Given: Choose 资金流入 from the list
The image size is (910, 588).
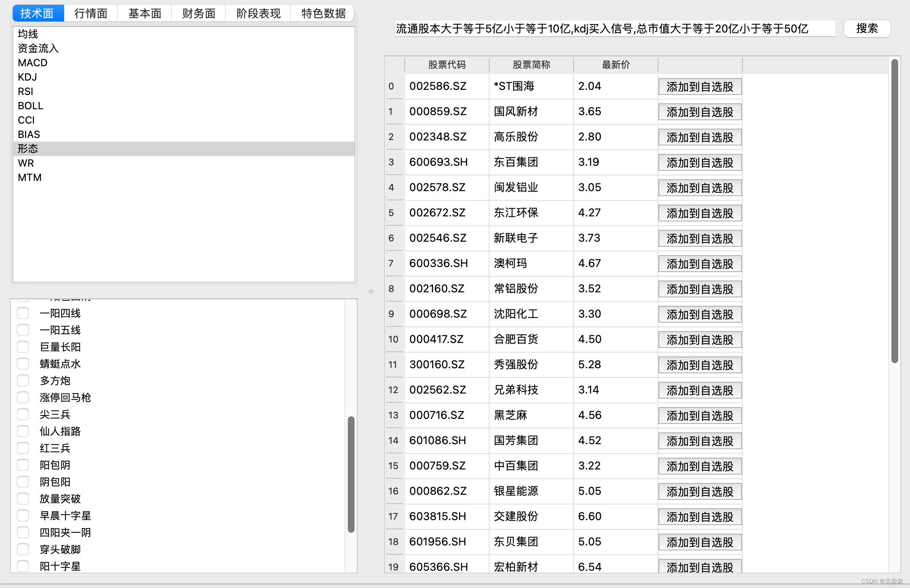Looking at the screenshot, I should point(38,49).
